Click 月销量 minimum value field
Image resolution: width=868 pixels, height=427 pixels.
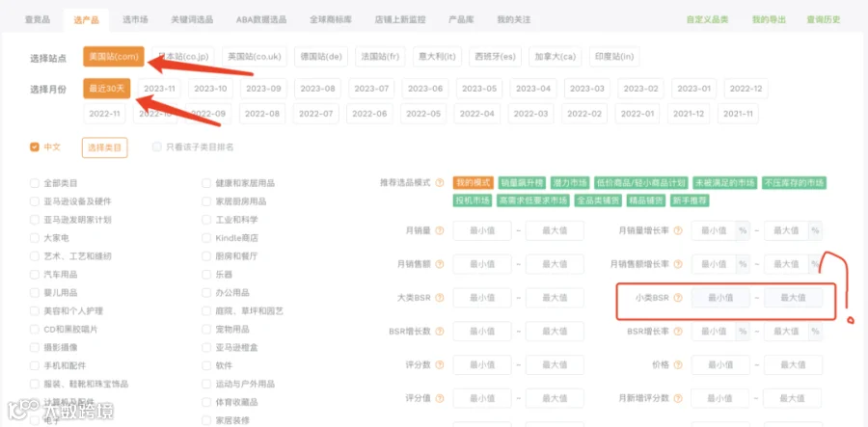482,230
